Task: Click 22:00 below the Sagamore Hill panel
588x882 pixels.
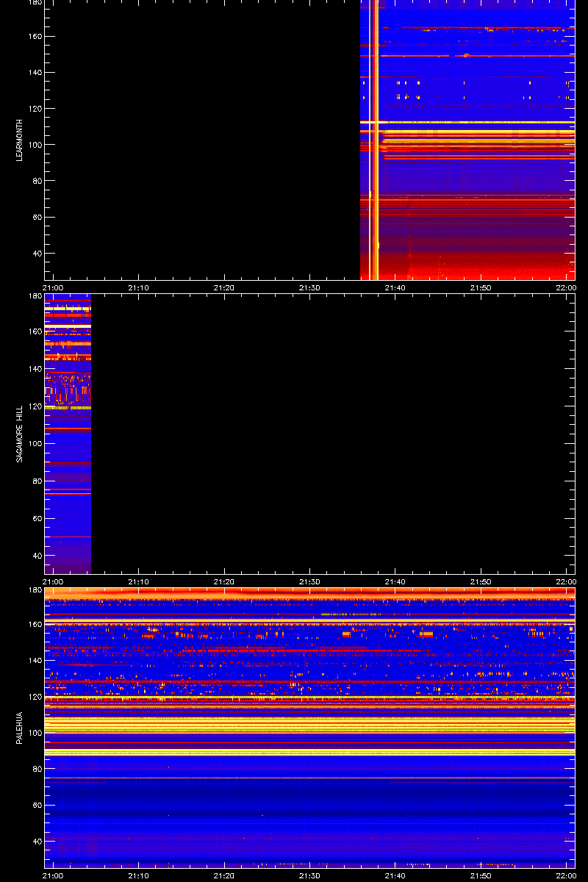Action: click(566, 581)
